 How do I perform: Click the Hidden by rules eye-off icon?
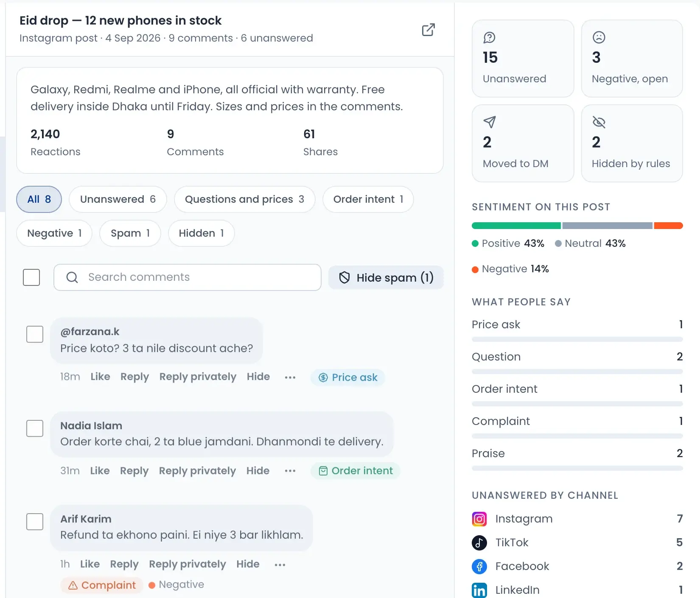click(599, 122)
